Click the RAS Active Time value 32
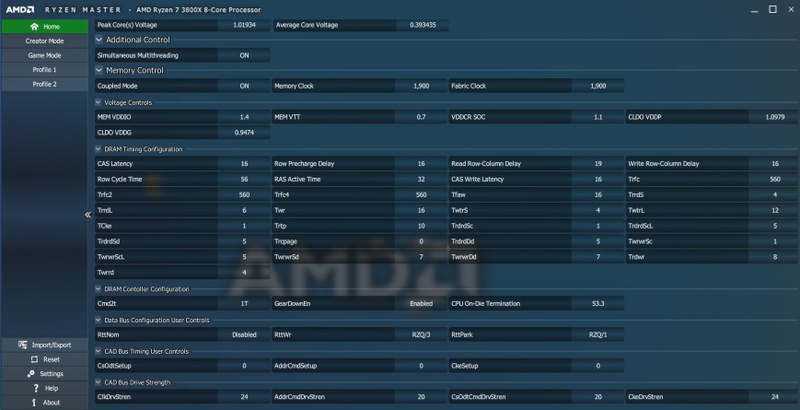800x410 pixels. (x=421, y=179)
